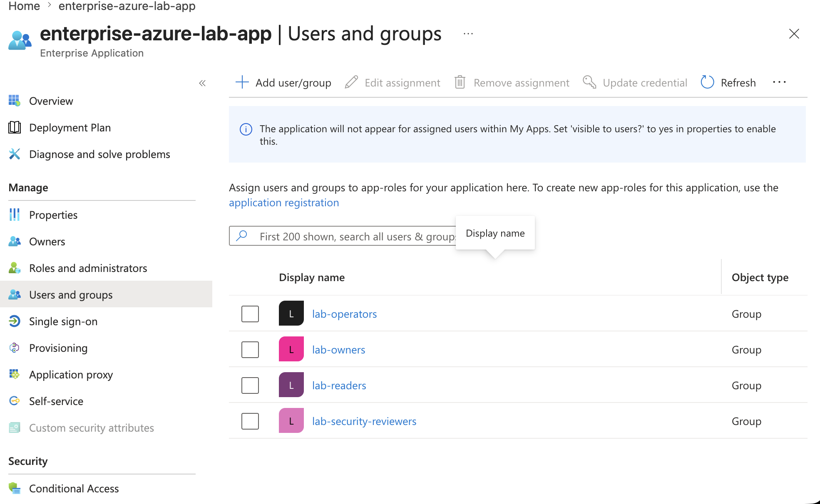Image resolution: width=820 pixels, height=504 pixels.
Task: Collapse the left navigation menu
Action: (x=202, y=83)
